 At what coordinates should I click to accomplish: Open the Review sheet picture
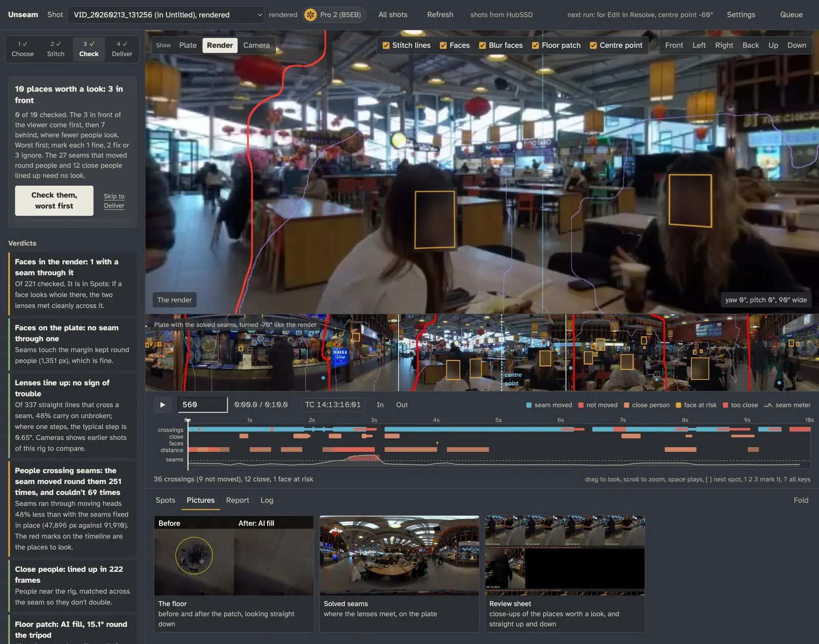[x=565, y=574]
